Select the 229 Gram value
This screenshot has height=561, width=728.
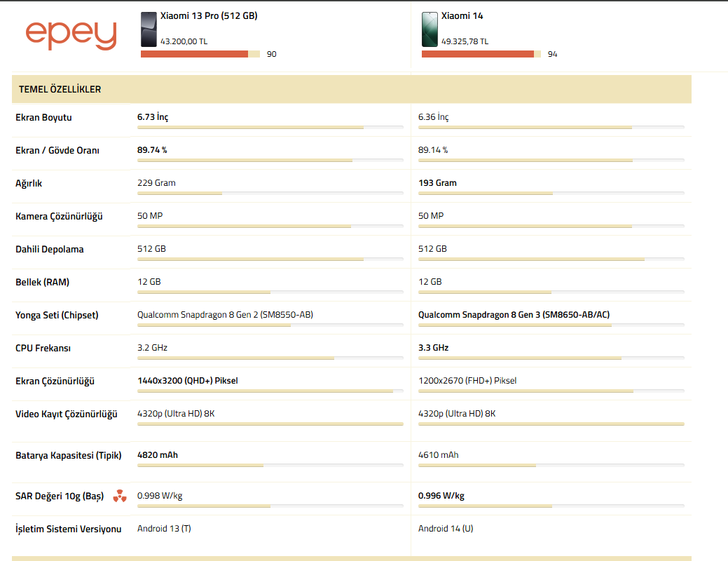(156, 183)
